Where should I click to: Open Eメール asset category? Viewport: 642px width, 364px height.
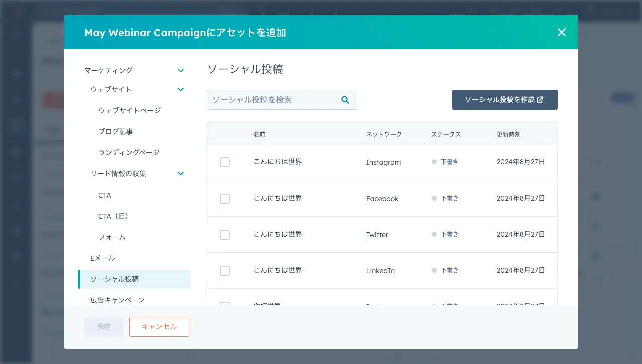[x=103, y=258]
